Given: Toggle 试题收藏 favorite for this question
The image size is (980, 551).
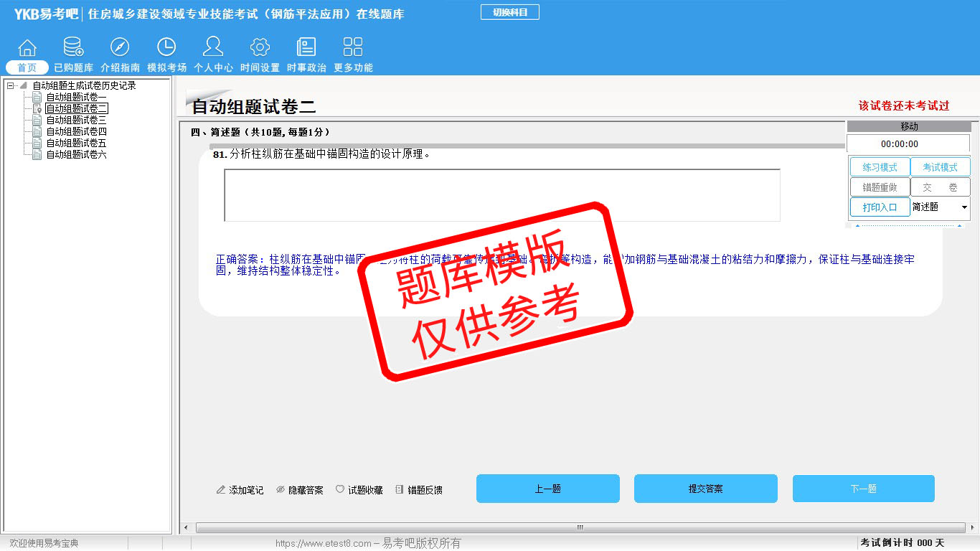Looking at the screenshot, I should [359, 490].
